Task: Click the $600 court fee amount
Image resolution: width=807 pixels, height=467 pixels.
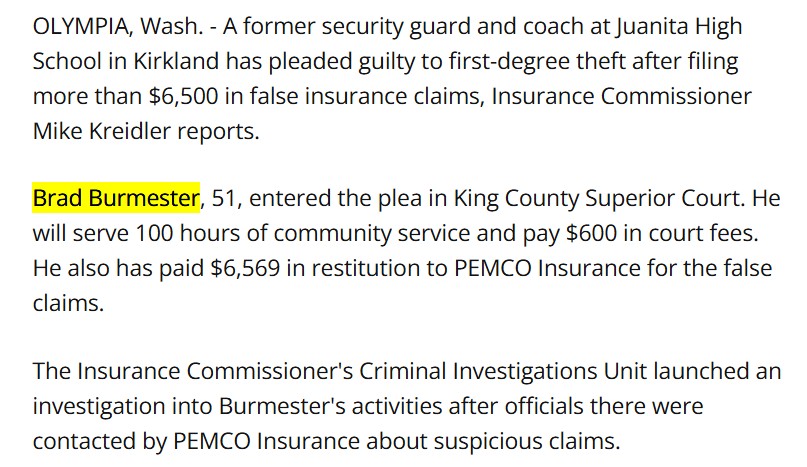Action: coord(591,233)
